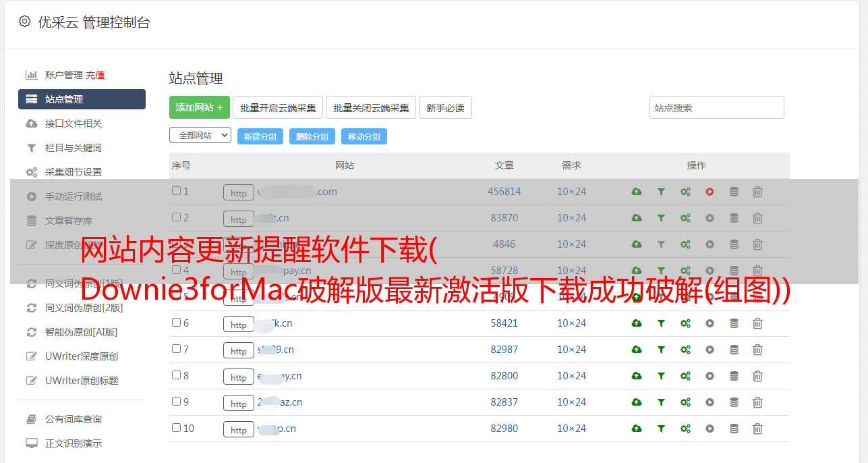Click filter icon in 83870 row

tap(661, 218)
